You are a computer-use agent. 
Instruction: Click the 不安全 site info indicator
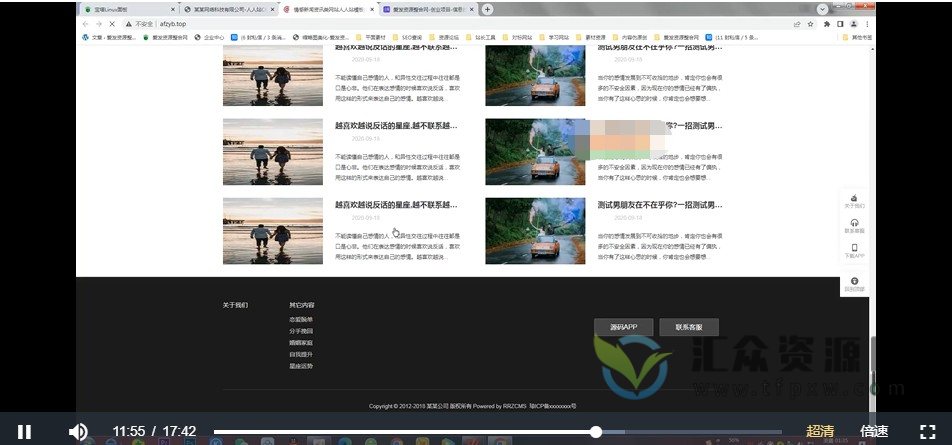(140, 24)
